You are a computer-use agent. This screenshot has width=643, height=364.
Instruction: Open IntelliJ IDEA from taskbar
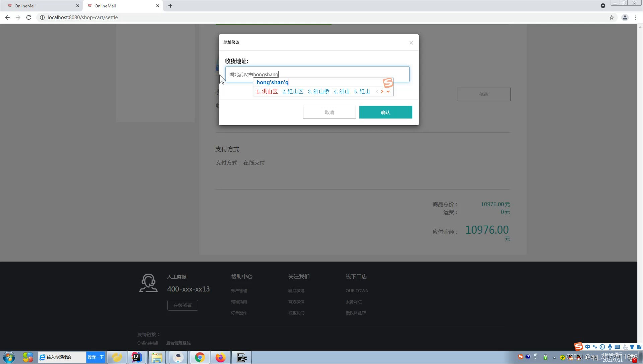point(136,357)
